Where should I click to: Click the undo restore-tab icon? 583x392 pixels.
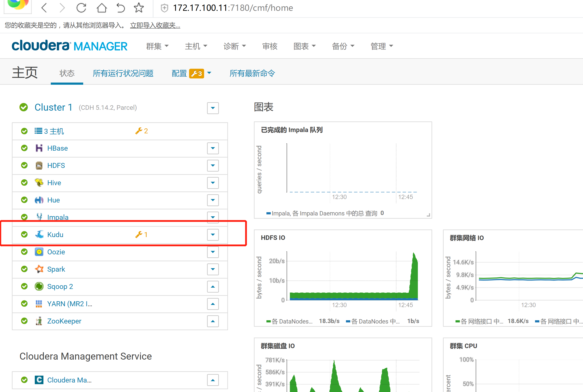pos(121,8)
